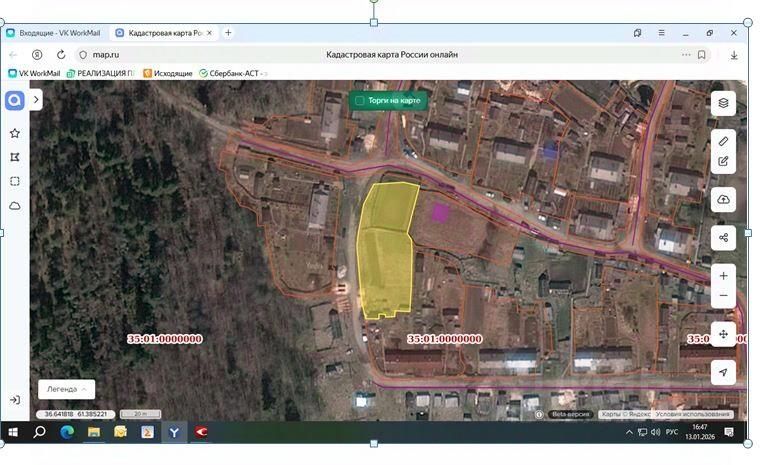Switch to 'Входящие - VK WorkMail' tab
Screen dimensions: 763x465
[x=54, y=33]
